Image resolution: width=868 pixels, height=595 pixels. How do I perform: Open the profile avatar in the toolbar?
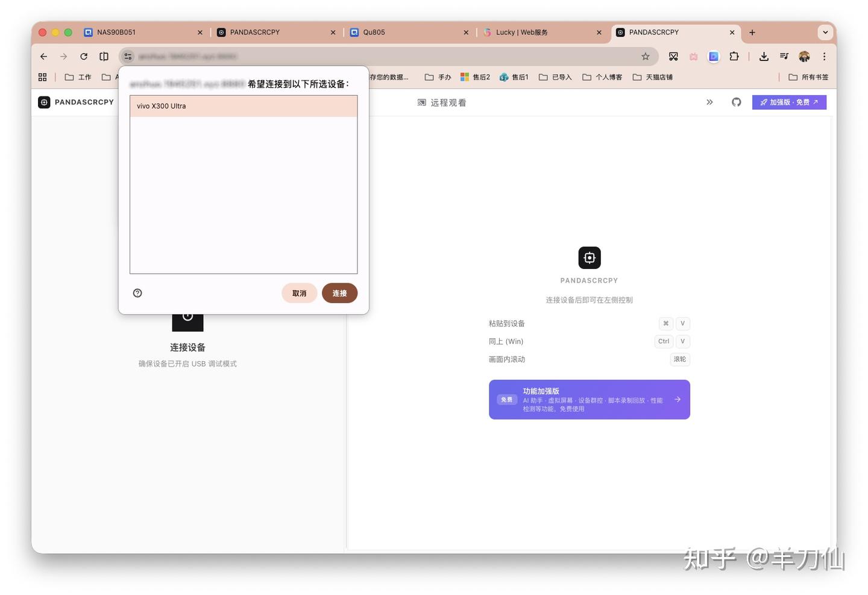[804, 57]
